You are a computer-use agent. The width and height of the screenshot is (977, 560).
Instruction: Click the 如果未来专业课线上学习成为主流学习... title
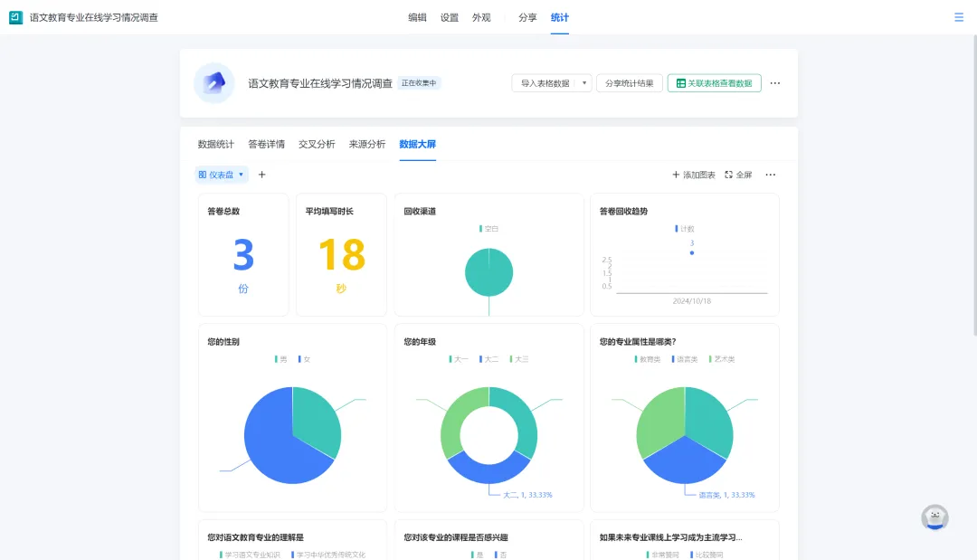670,537
